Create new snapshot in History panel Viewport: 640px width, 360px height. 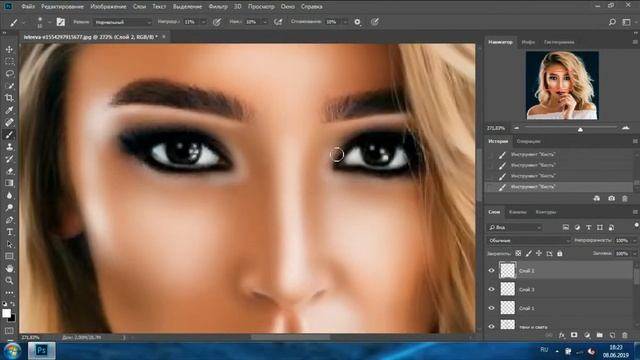point(611,198)
